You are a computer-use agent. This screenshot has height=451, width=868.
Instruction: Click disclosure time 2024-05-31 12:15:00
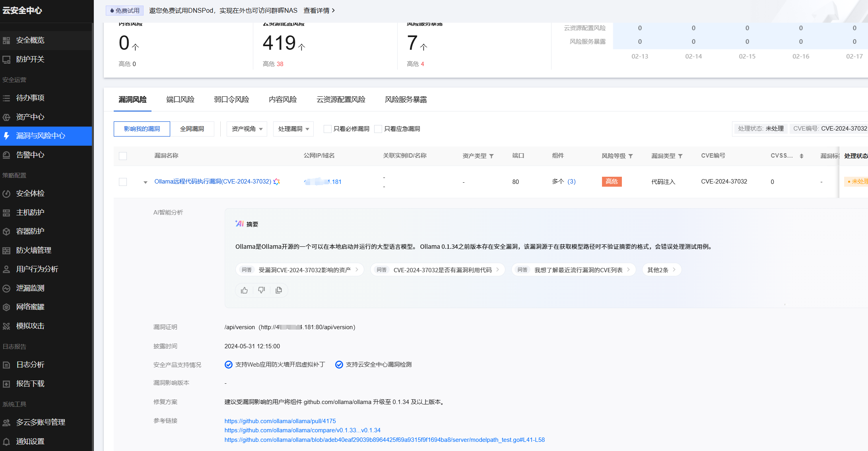pos(252,346)
